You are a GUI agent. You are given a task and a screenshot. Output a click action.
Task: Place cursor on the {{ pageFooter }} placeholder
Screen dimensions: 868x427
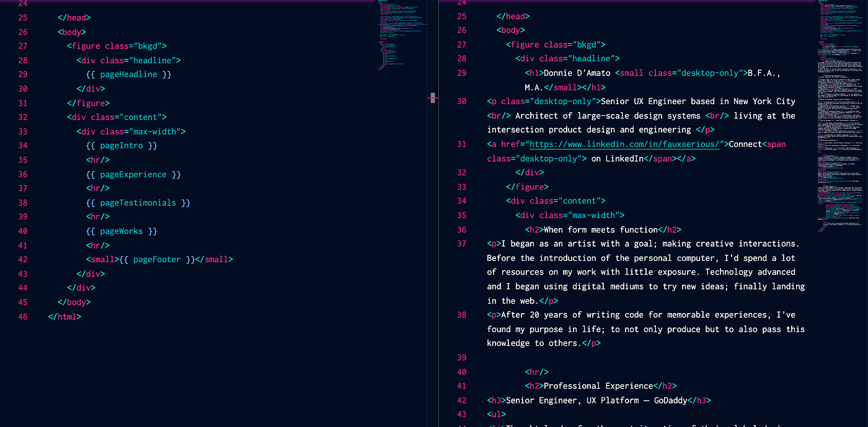click(x=157, y=259)
